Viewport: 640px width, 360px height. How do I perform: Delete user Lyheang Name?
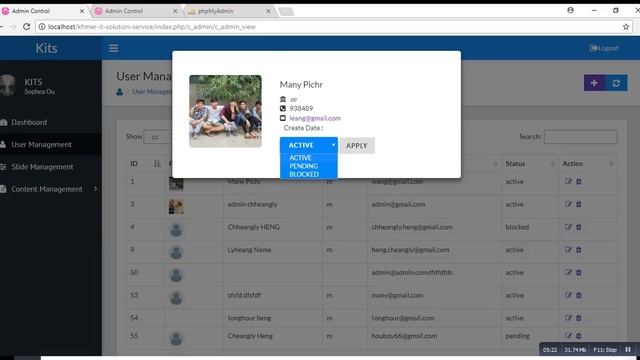coord(579,249)
